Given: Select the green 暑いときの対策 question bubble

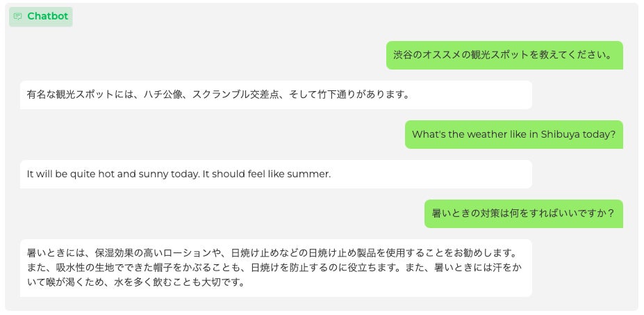Looking at the screenshot, I should [x=523, y=213].
